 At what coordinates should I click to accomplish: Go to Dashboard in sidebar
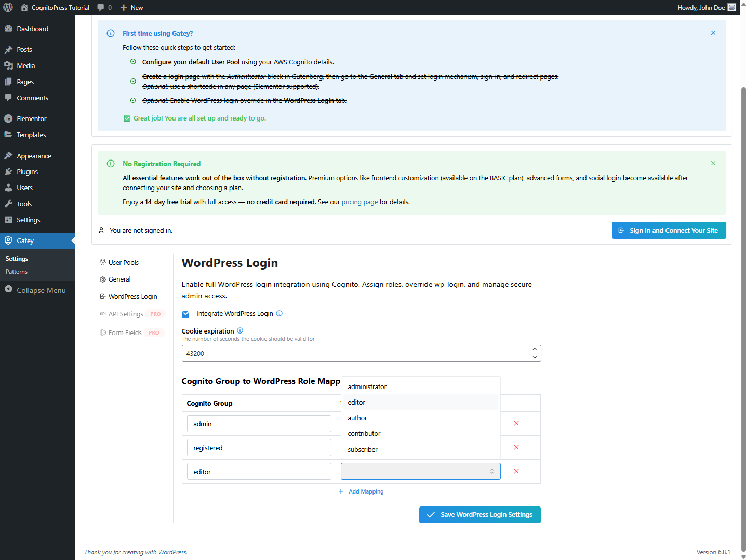pos(37,29)
